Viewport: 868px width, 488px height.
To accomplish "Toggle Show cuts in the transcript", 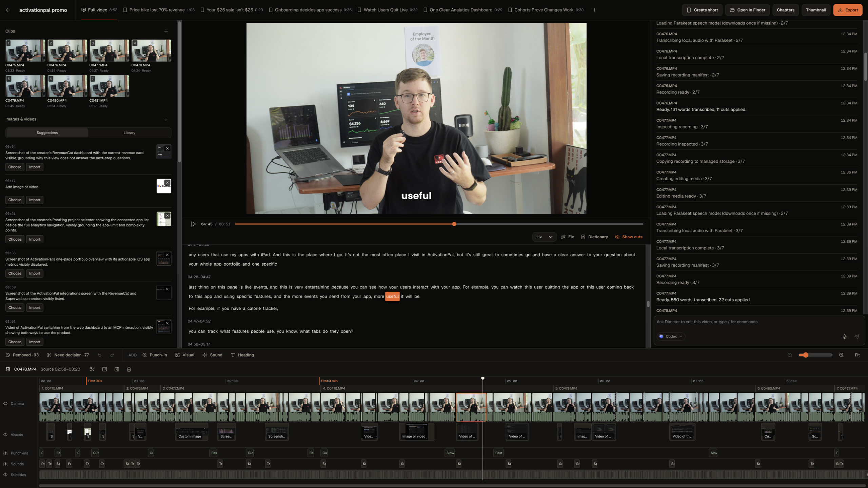I will (629, 237).
